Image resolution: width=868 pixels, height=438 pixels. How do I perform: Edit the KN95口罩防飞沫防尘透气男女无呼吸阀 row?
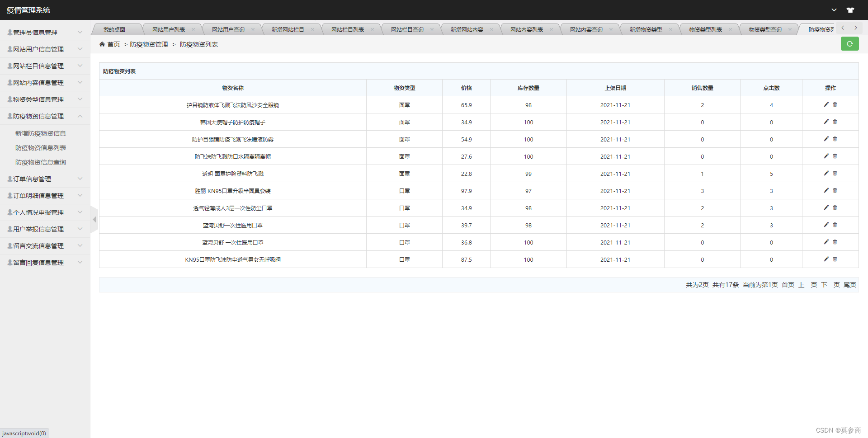(x=826, y=259)
